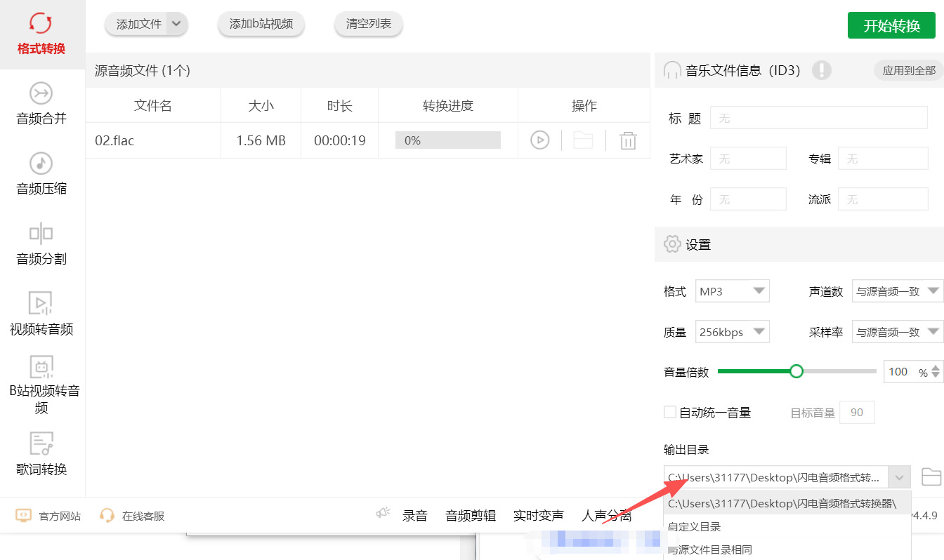The width and height of the screenshot is (944, 560).
Task: Open the 声道数 dropdown
Action: coord(898,291)
